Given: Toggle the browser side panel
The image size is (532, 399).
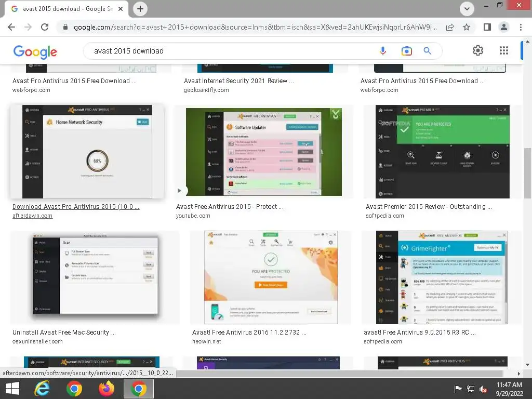Looking at the screenshot, I should click(487, 27).
